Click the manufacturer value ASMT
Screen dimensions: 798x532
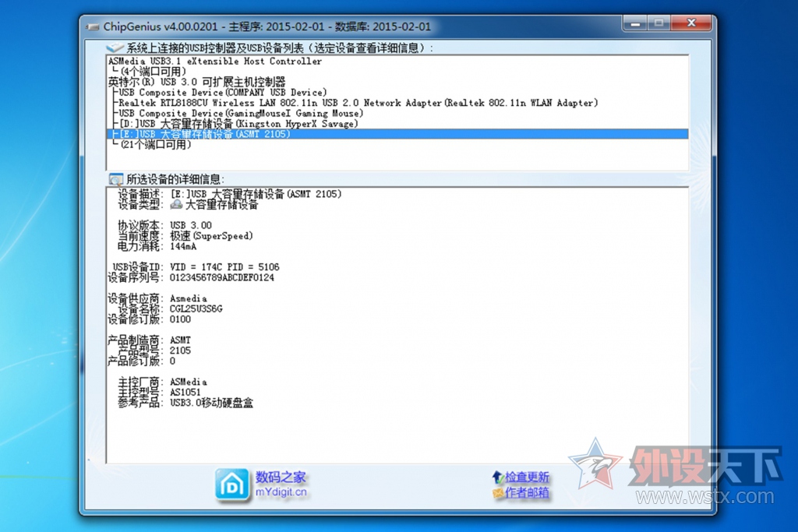coord(180,340)
